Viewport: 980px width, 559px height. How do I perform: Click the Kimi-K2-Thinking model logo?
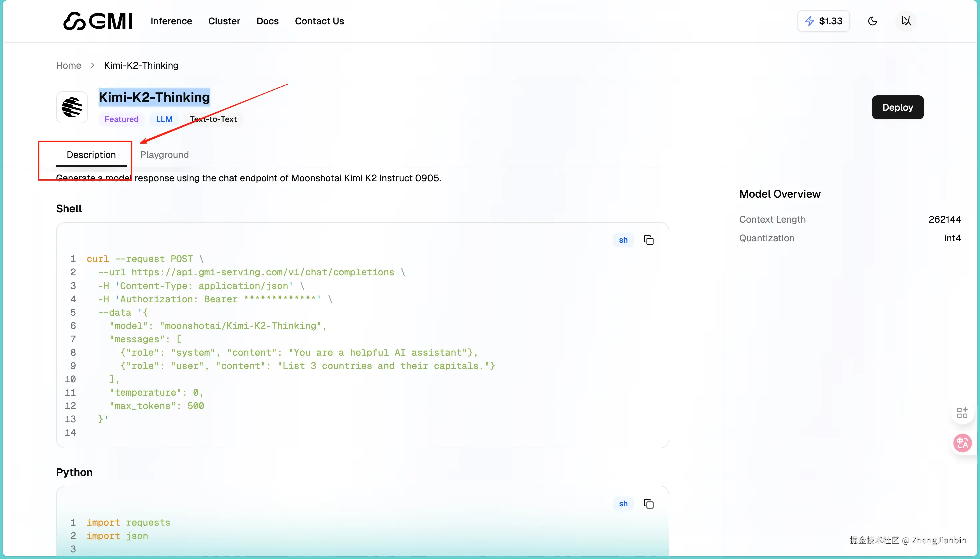click(72, 107)
